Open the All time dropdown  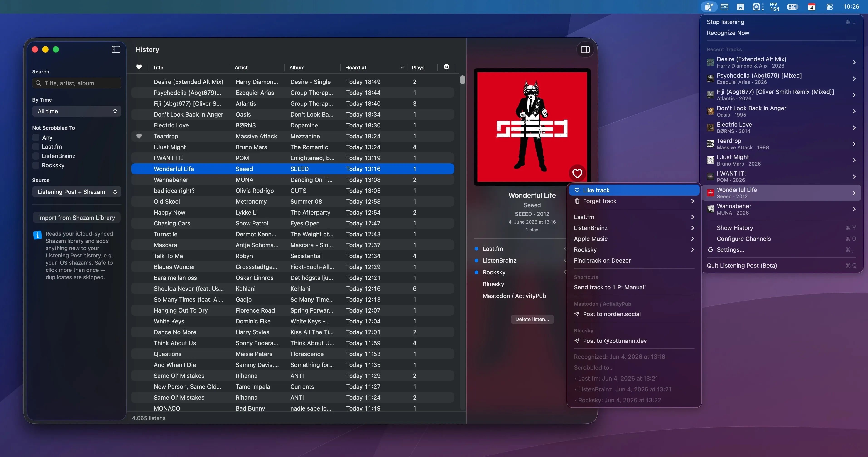(77, 111)
